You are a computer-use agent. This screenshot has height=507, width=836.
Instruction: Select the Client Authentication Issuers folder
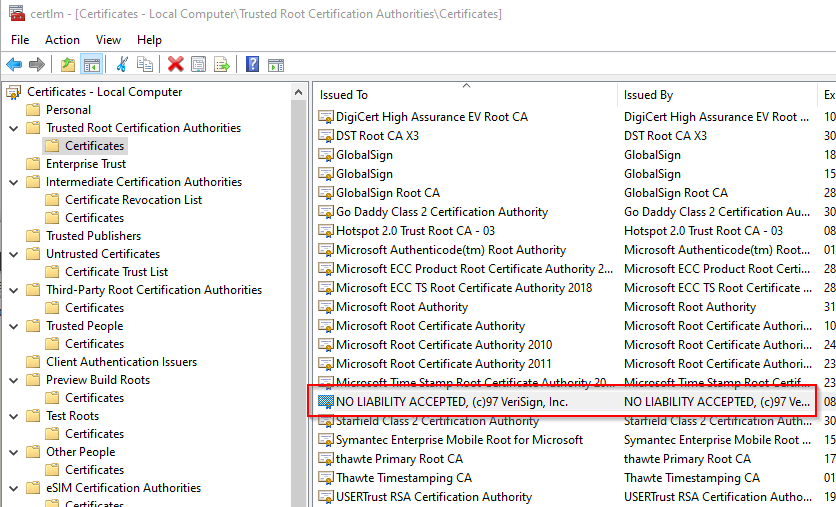click(x=121, y=362)
